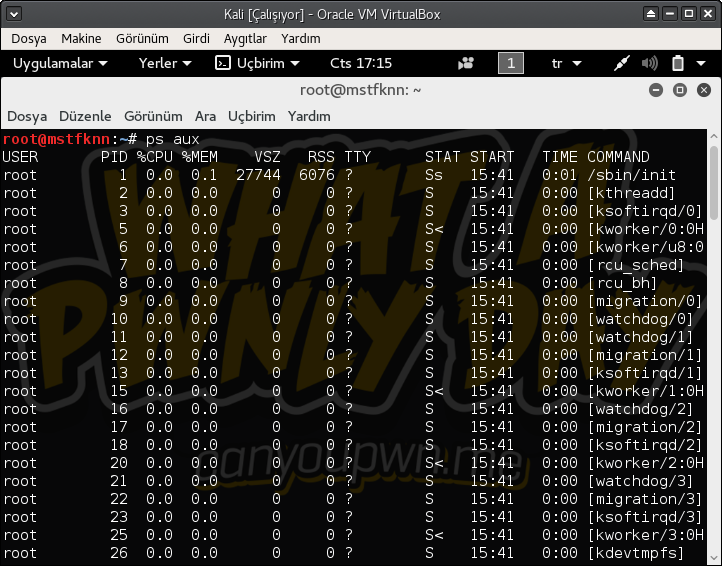The height and width of the screenshot is (566, 722).
Task: Open VirtualBox Makine menu
Action: 81,38
